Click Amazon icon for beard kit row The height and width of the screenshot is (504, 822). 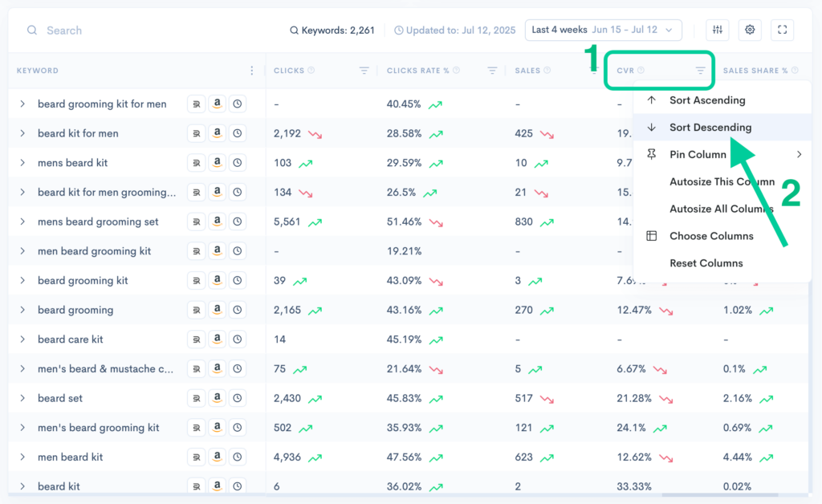(x=217, y=486)
